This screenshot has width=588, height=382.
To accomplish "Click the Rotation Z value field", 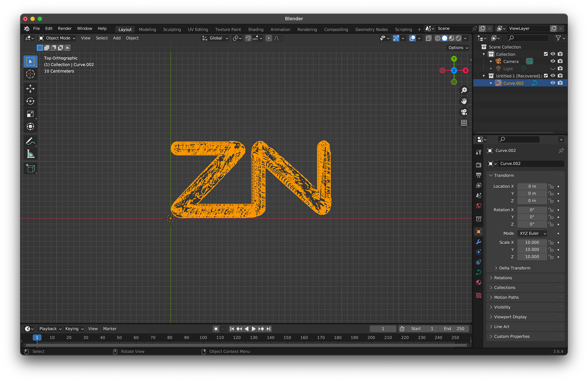I will [x=532, y=224].
